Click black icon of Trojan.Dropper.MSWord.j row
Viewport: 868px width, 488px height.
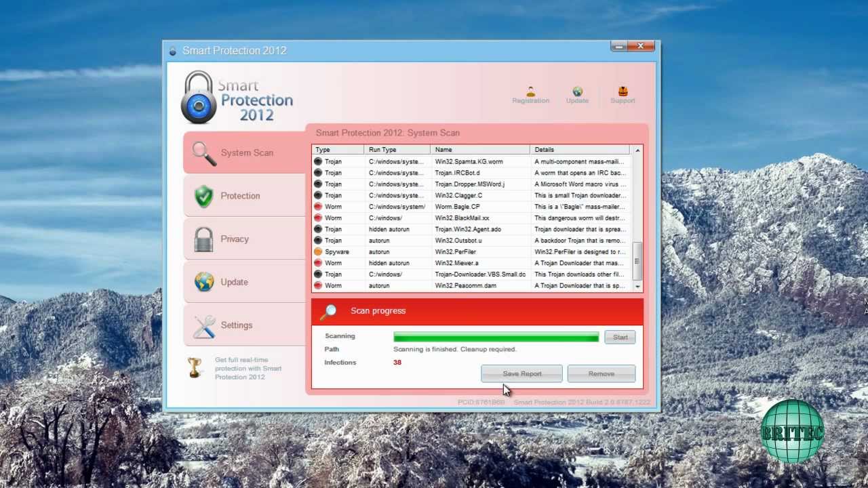[317, 184]
